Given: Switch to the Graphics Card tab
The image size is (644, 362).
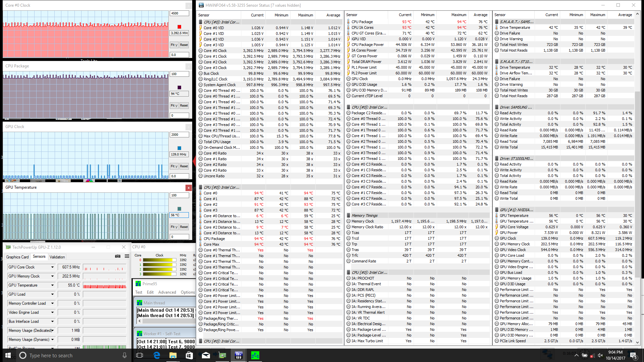Looking at the screenshot, I should [x=17, y=257].
